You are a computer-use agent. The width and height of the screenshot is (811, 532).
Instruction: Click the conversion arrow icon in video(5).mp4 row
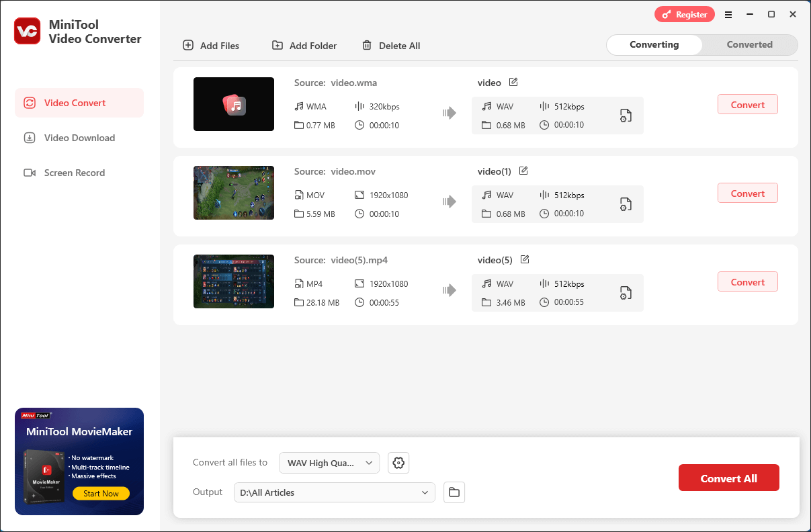[x=450, y=290]
